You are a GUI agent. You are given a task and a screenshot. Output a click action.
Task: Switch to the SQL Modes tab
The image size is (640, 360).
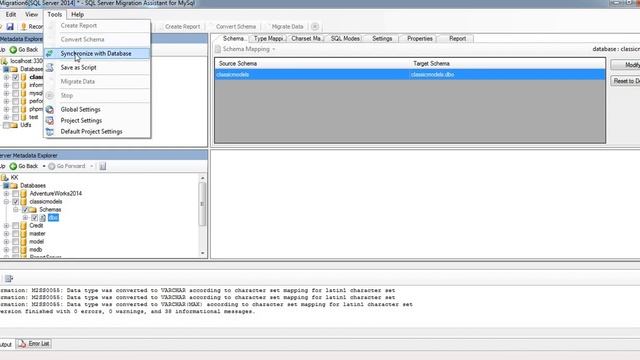pyautogui.click(x=345, y=38)
